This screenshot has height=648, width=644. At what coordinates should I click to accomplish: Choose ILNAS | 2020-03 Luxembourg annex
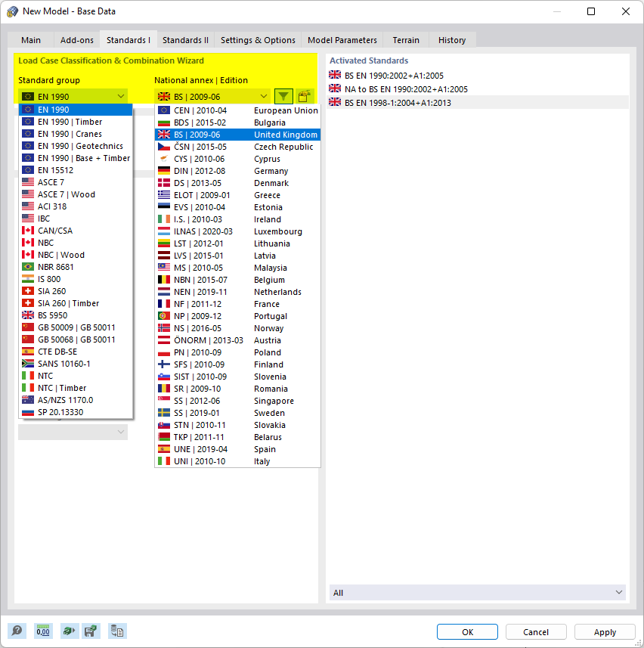(237, 231)
